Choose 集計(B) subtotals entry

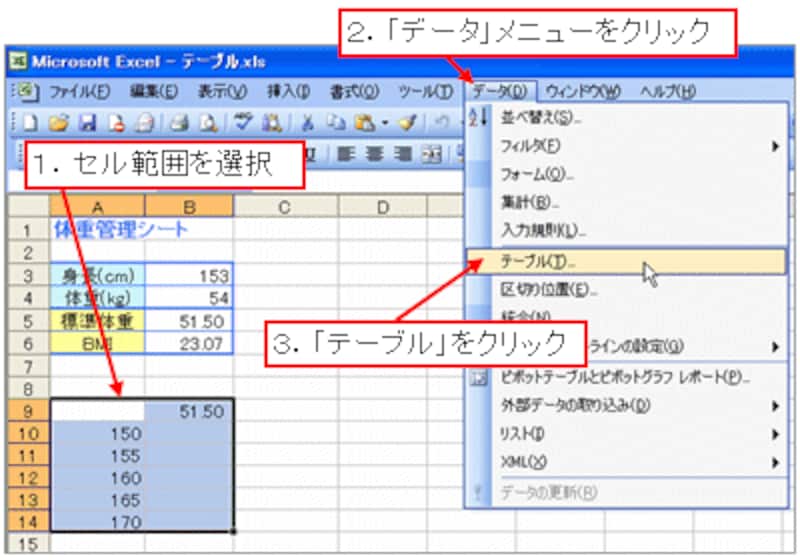(x=627, y=203)
